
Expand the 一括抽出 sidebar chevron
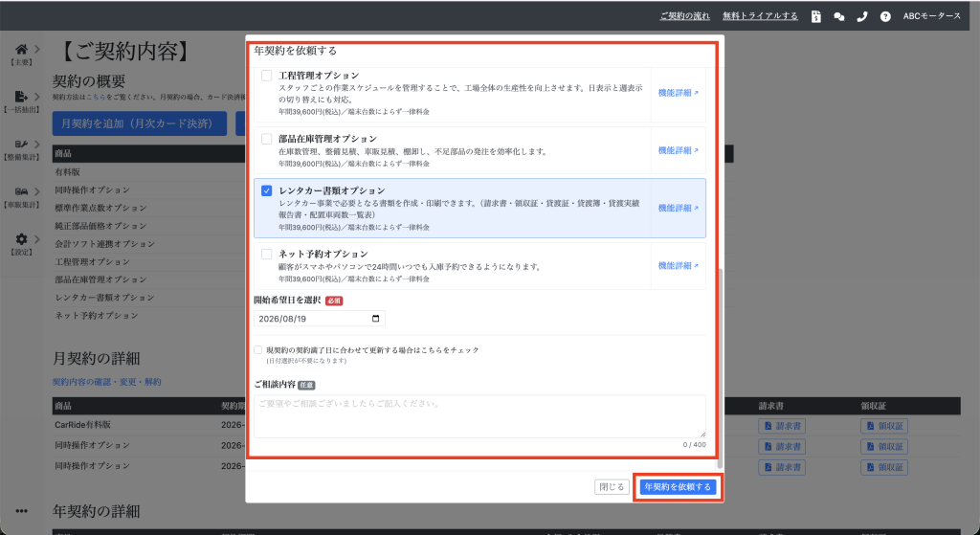[37, 97]
